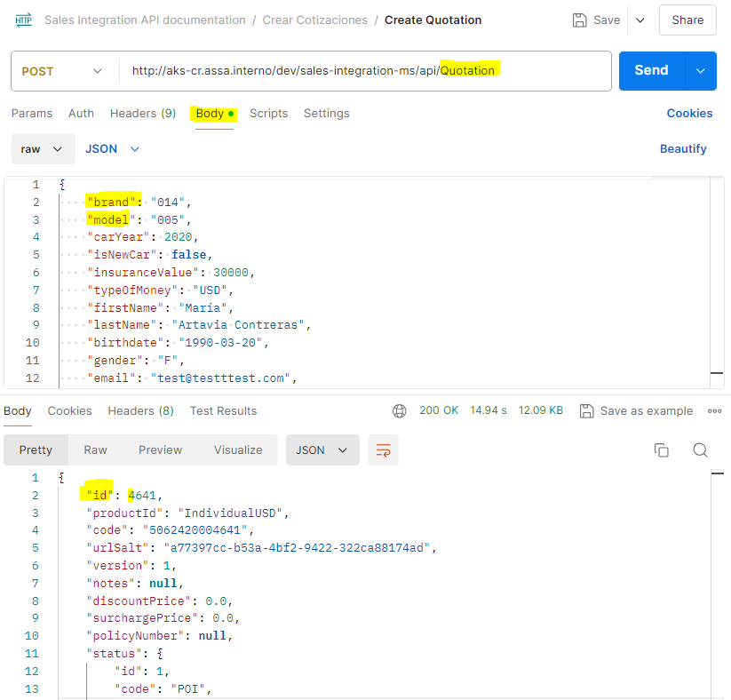Expand the Send button arrow options
731x700 pixels.
(x=700, y=71)
